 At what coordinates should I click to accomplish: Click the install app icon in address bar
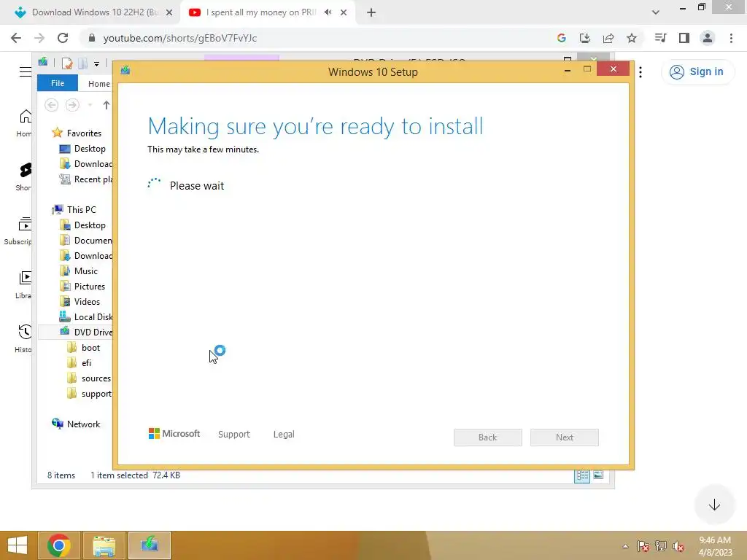pyautogui.click(x=584, y=38)
